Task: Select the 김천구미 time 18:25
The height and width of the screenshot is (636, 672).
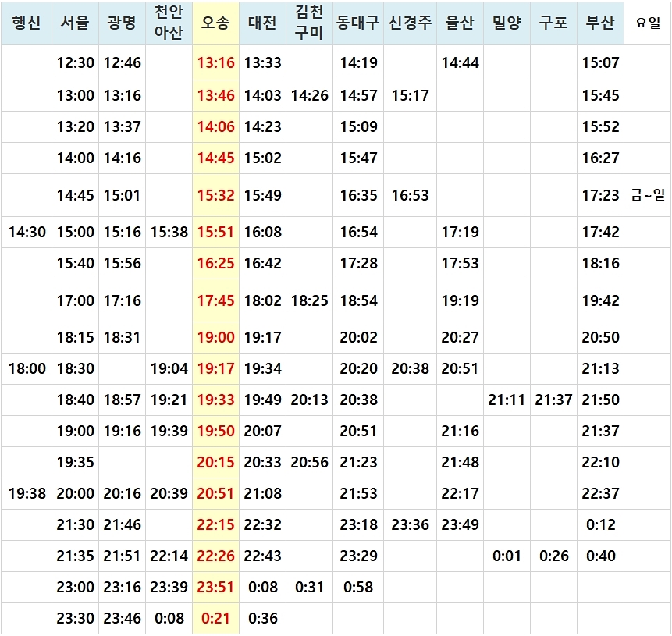Action: pyautogui.click(x=309, y=301)
